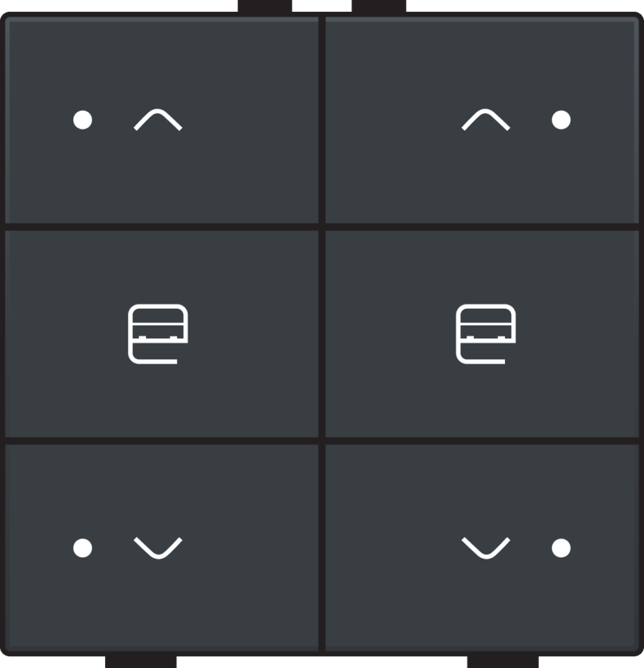Tap the up chevron on the left column
644x668 pixels.
pos(158,120)
